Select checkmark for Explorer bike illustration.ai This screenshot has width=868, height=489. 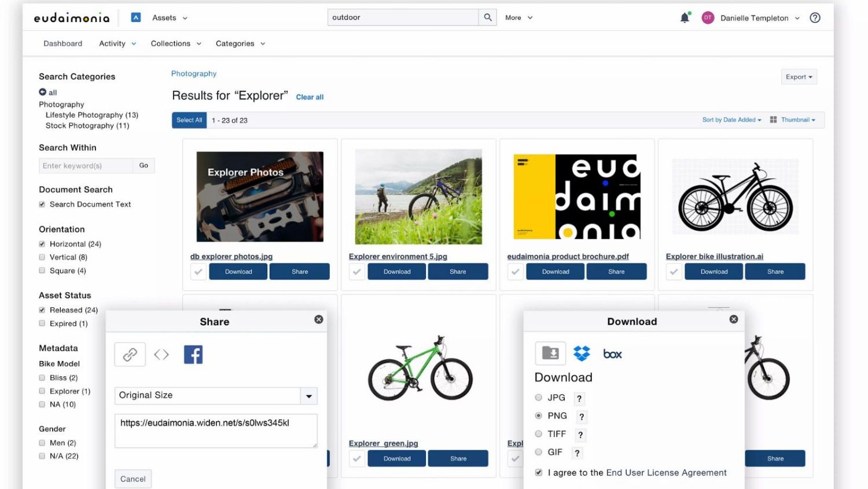[674, 271]
